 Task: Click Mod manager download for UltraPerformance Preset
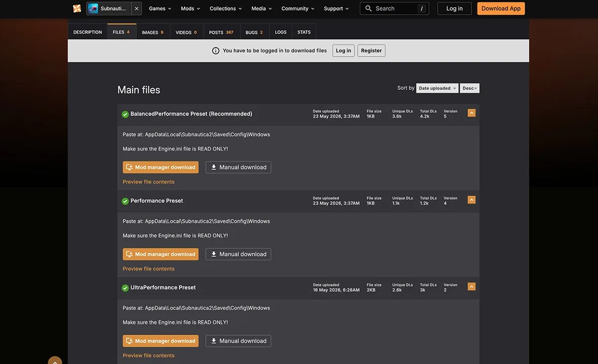pos(160,341)
